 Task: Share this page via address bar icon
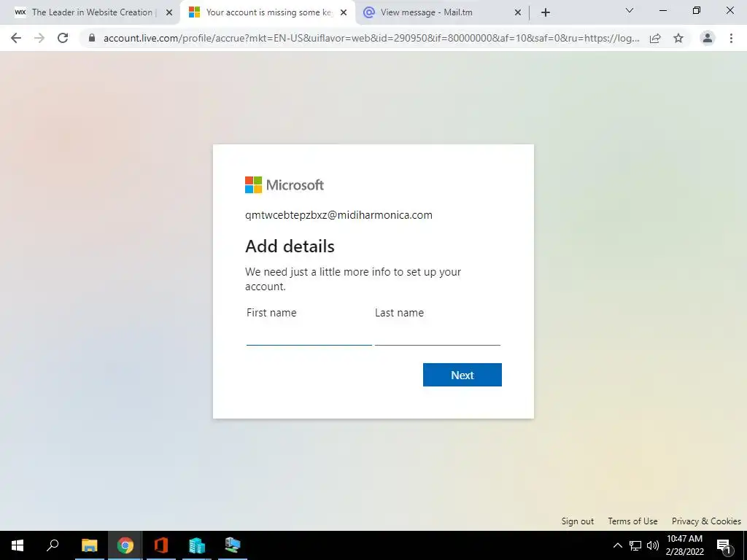655,38
